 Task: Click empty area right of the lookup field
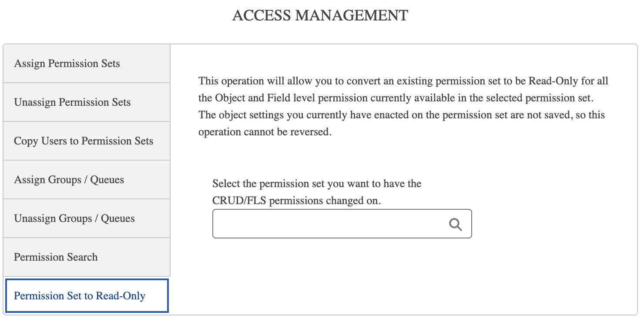click(548, 224)
